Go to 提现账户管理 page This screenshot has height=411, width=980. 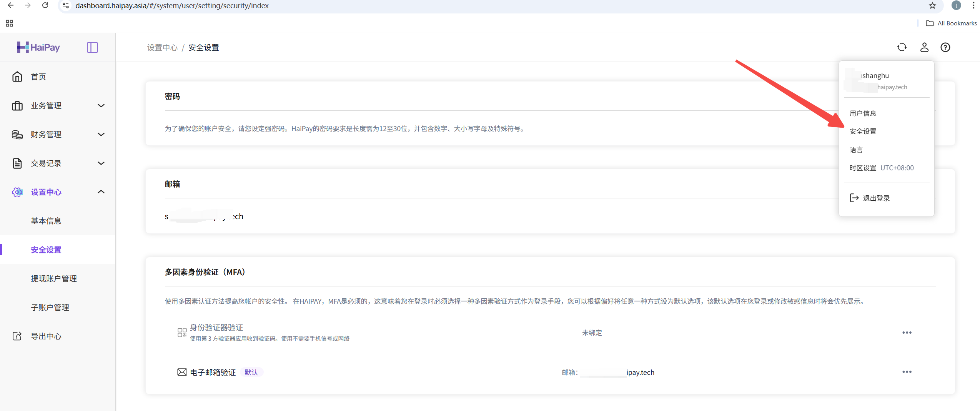[x=54, y=278]
